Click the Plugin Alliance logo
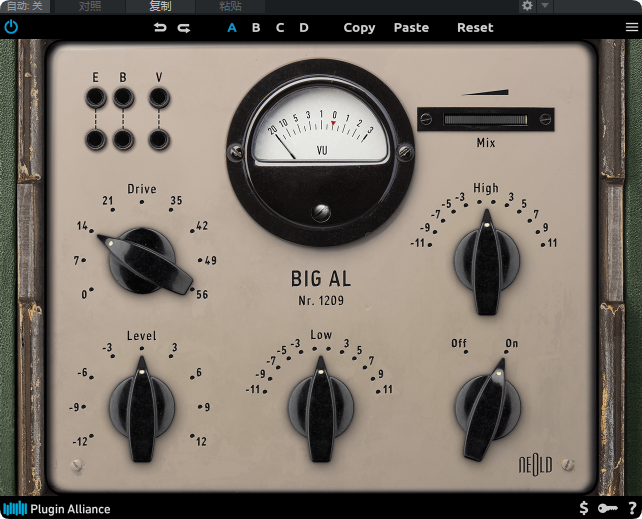Viewport: 642px width, 519px height. [x=57, y=509]
